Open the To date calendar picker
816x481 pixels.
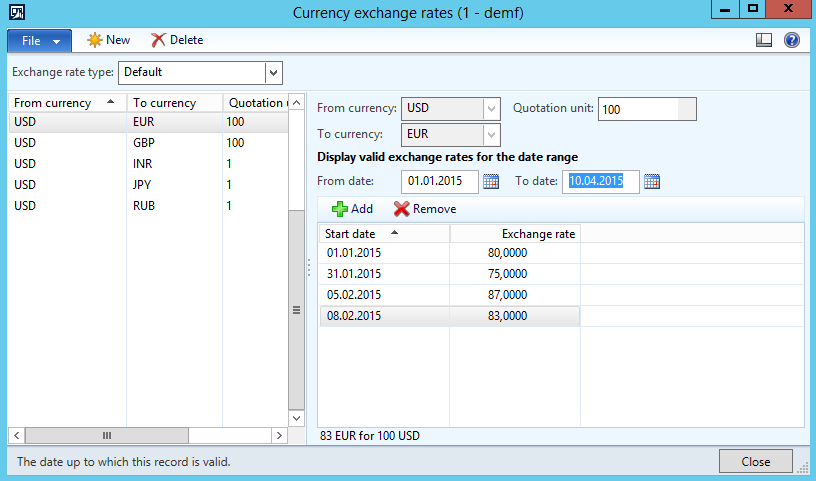652,181
